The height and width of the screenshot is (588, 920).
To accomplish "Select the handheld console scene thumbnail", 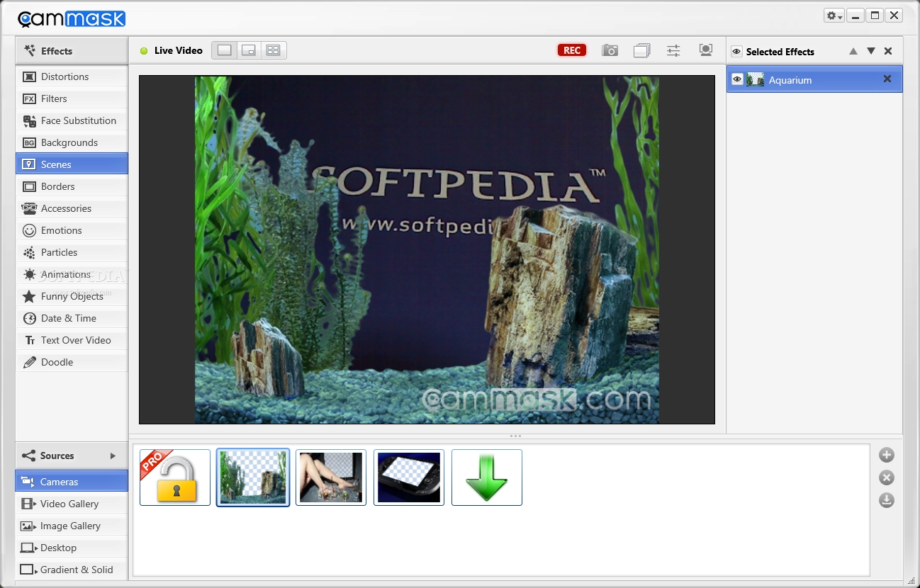I will (409, 477).
